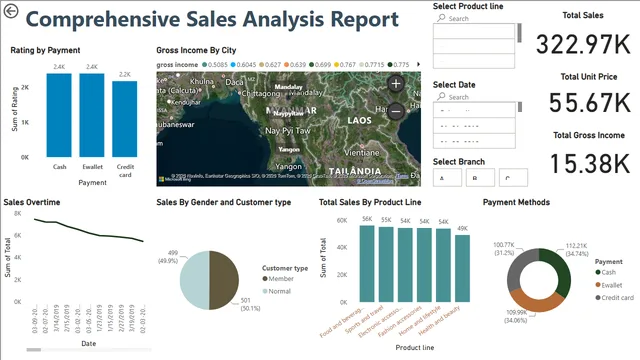Zoom in on the Gross Income map
This screenshot has height=360, width=640.
[x=396, y=84]
